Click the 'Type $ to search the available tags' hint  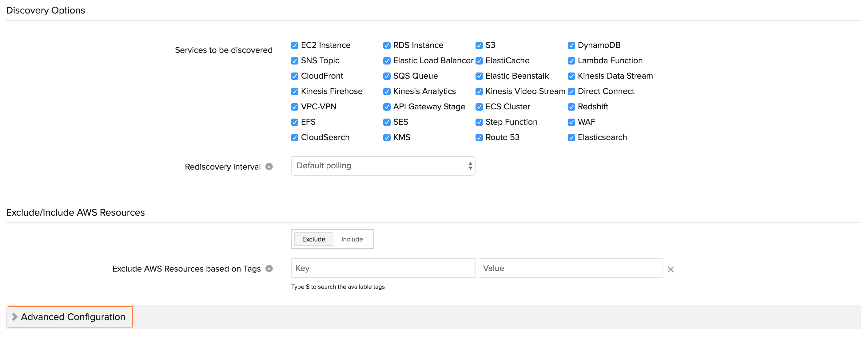click(338, 287)
